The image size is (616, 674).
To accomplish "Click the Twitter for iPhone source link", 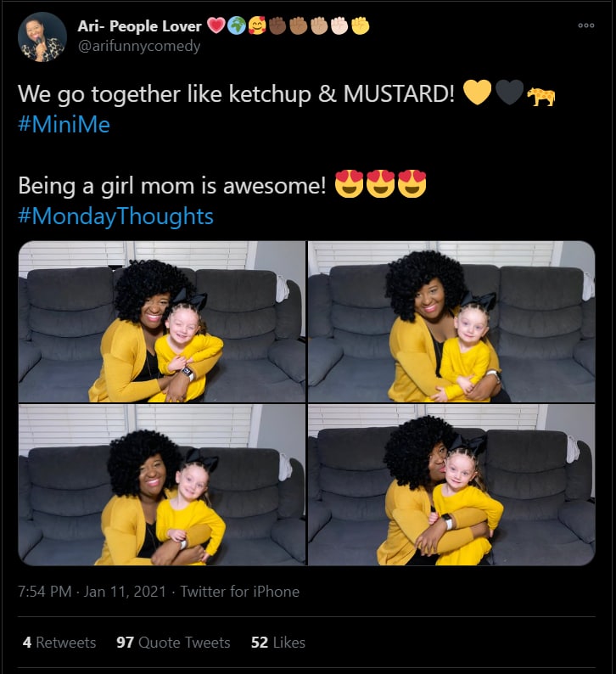I will pos(239,592).
